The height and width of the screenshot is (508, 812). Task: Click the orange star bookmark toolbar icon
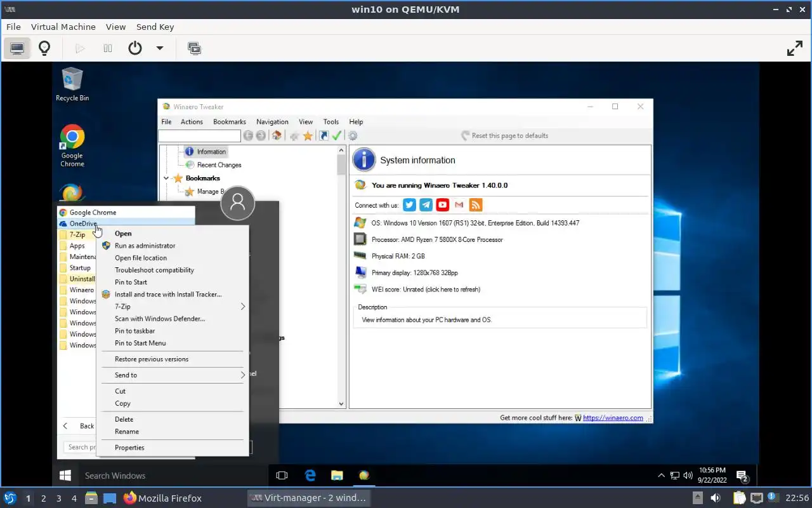(x=308, y=136)
